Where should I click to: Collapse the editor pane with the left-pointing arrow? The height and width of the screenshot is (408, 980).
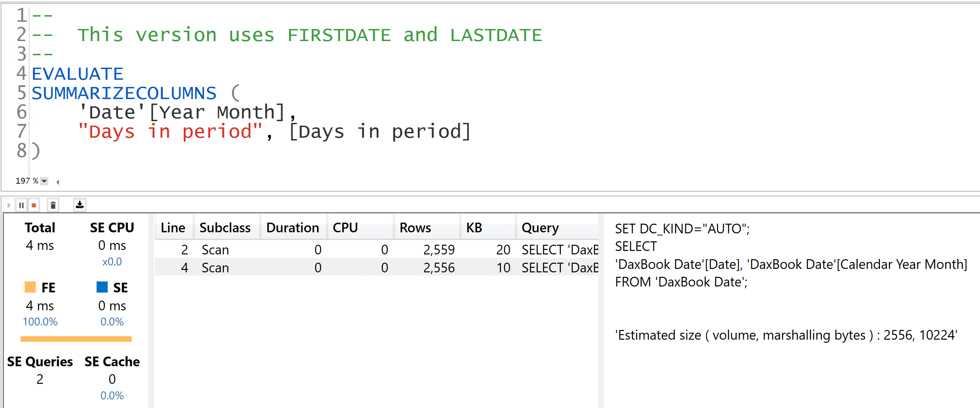58,182
